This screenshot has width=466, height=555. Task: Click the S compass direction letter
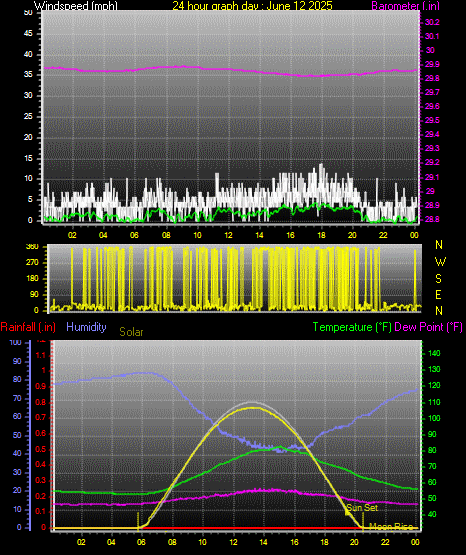(x=438, y=279)
